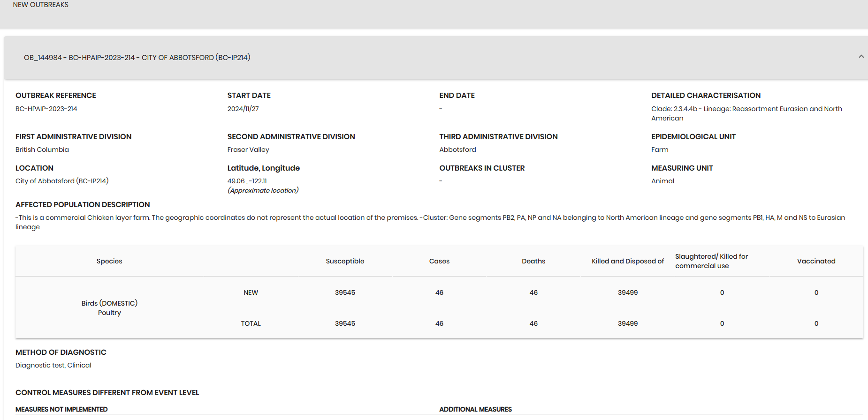The height and width of the screenshot is (420, 868).
Task: Click the OUTBREAKS IN CLUSTER label
Action: pyautogui.click(x=482, y=168)
